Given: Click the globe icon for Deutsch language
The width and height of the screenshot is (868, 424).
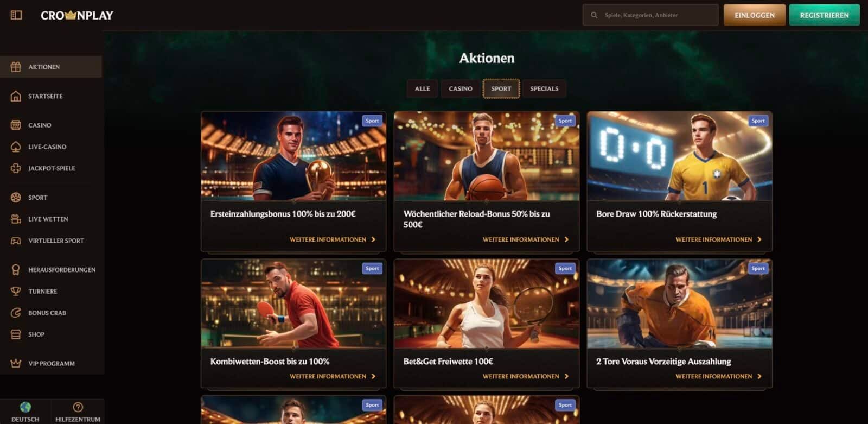Looking at the screenshot, I should click(25, 407).
